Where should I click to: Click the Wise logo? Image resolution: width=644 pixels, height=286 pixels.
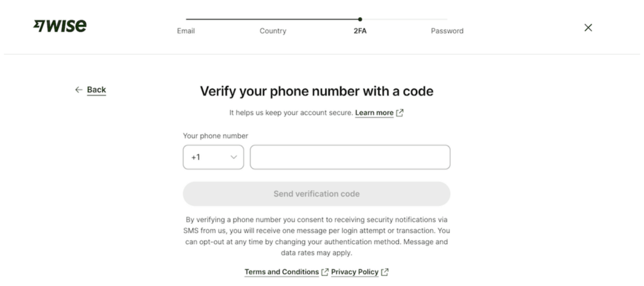(60, 26)
